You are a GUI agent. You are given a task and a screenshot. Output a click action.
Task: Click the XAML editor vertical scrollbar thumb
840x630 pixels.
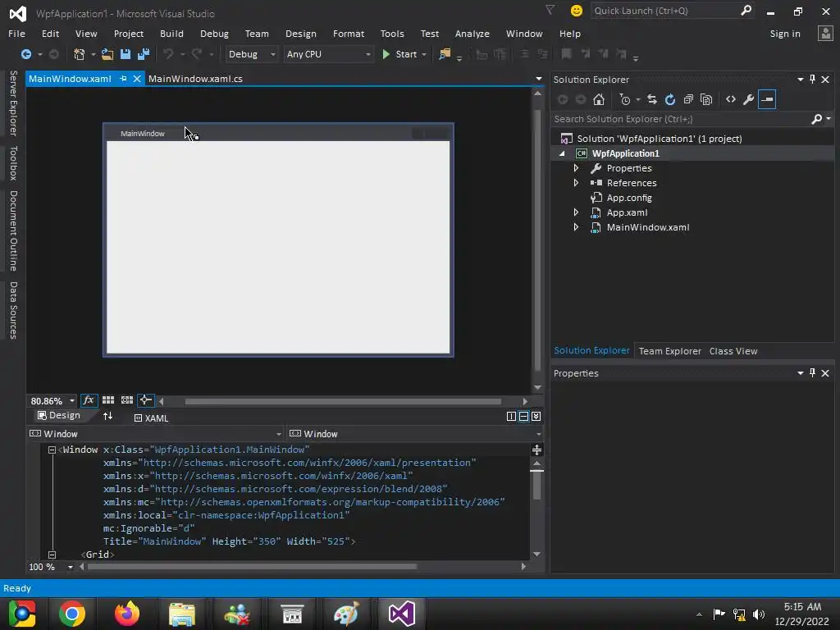click(536, 486)
